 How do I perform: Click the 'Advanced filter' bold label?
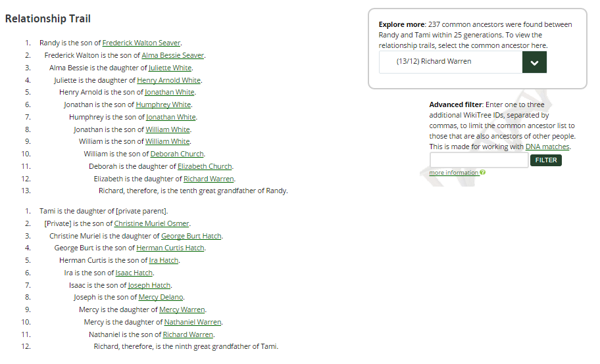pyautogui.click(x=456, y=104)
